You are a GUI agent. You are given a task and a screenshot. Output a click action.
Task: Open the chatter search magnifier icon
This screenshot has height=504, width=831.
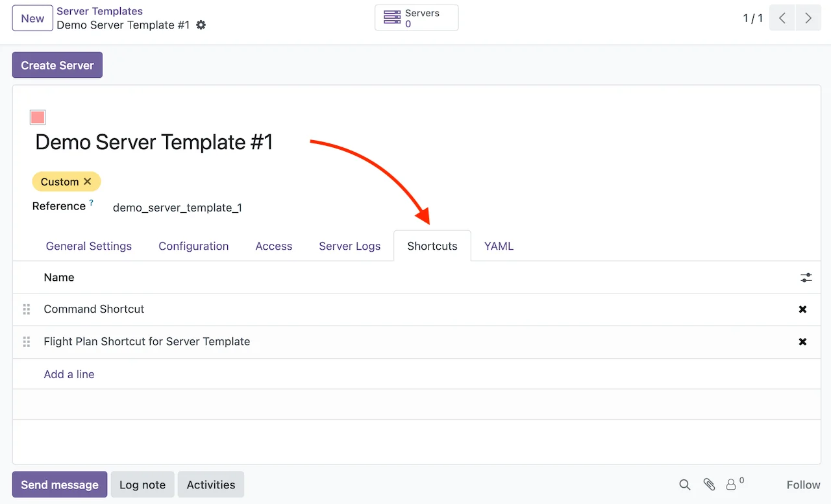684,485
